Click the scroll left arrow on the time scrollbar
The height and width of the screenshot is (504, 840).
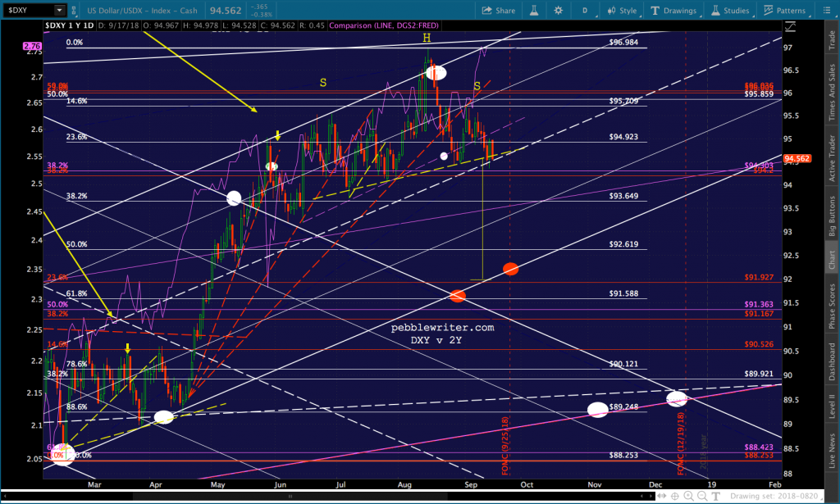[5, 497]
